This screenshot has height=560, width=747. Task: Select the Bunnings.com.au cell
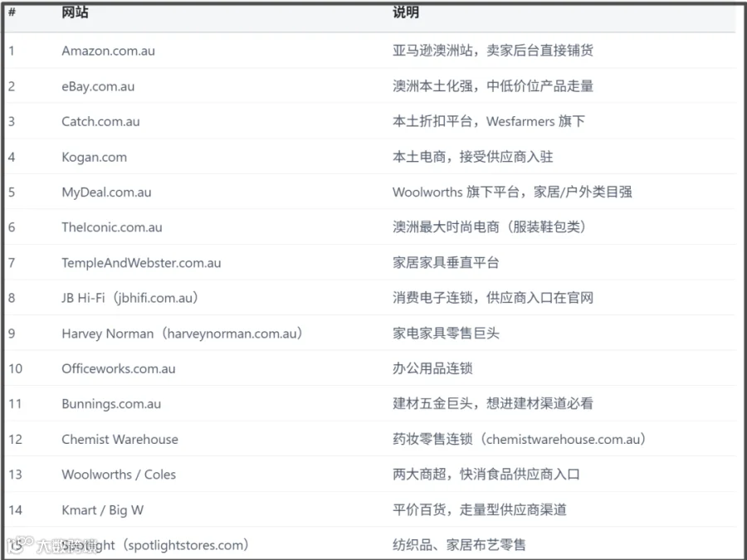coord(111,404)
